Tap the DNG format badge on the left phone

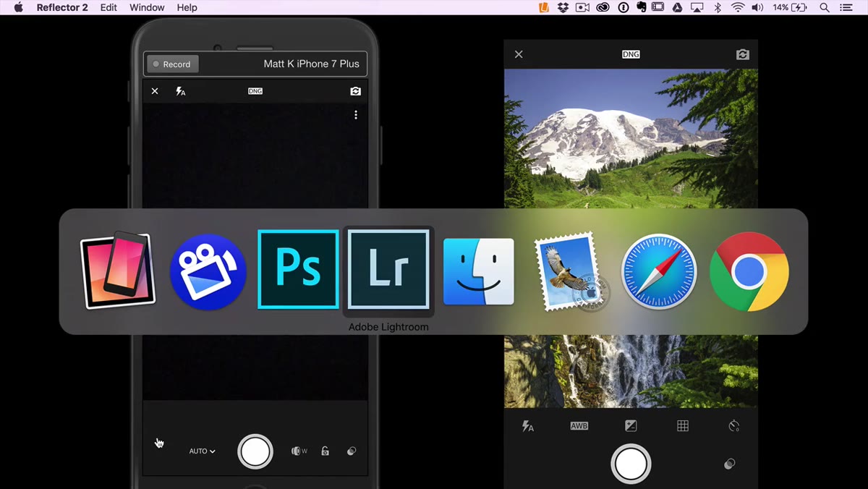click(255, 91)
